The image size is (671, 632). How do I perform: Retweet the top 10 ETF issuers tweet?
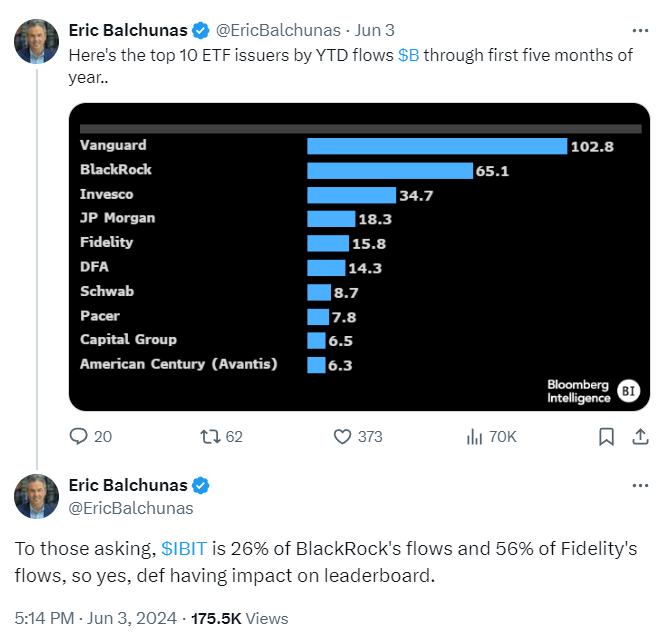pyautogui.click(x=221, y=437)
